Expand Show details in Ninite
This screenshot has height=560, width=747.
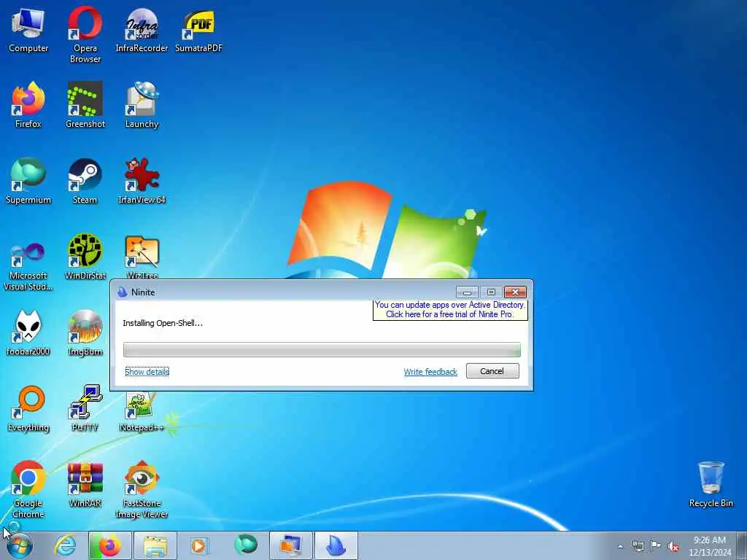coord(147,371)
